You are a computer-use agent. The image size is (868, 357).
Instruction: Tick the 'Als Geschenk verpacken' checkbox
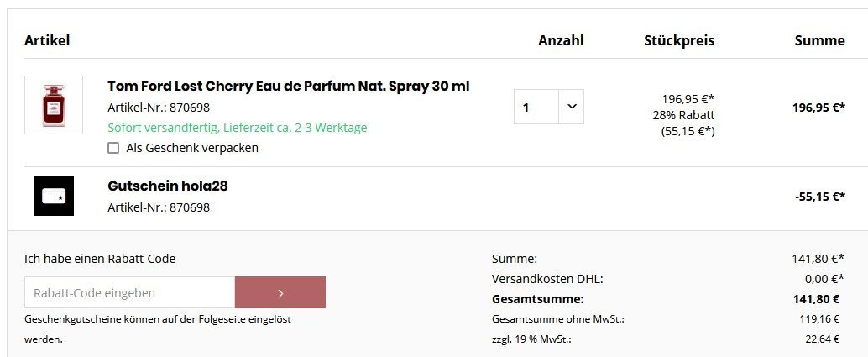pyautogui.click(x=113, y=148)
